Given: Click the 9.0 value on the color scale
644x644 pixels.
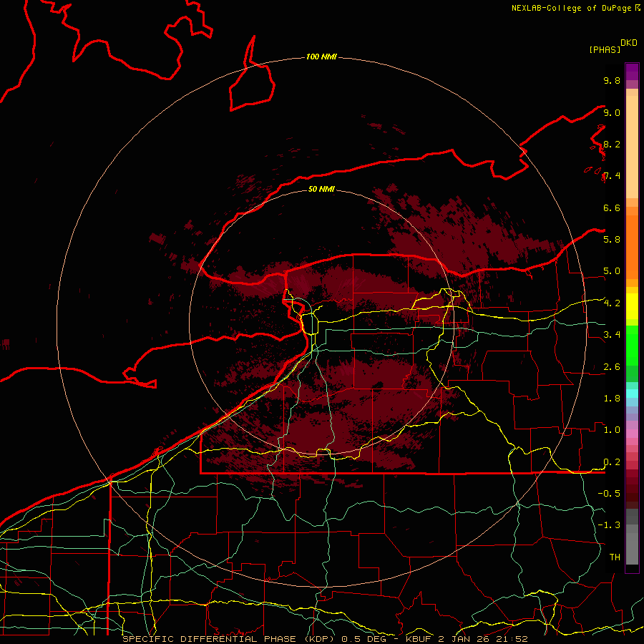Looking at the screenshot, I should click(612, 112).
